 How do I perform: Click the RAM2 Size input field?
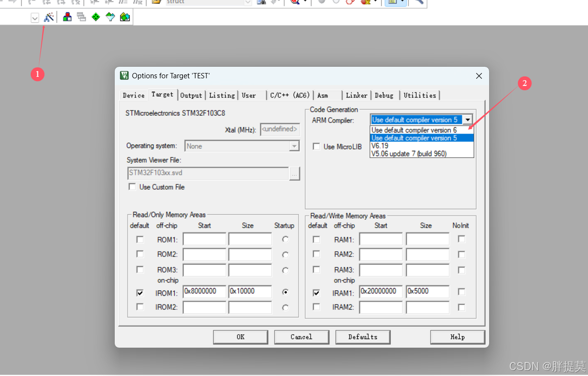coord(427,255)
